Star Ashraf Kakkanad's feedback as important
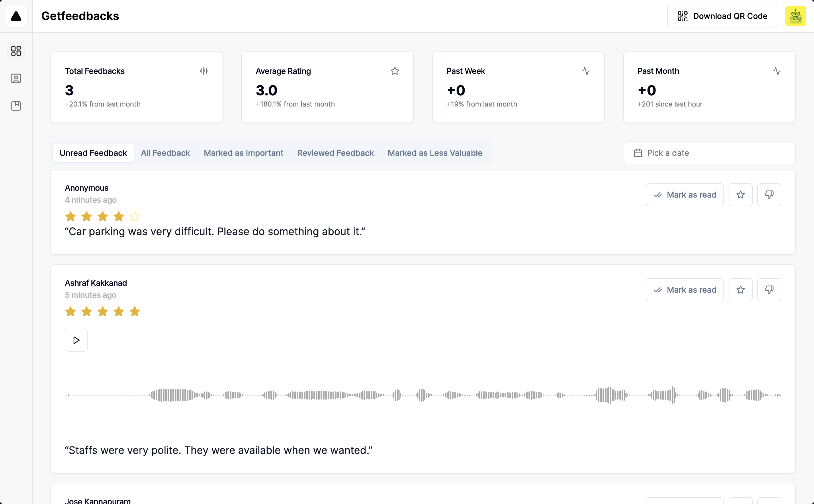The width and height of the screenshot is (814, 504). click(x=740, y=290)
